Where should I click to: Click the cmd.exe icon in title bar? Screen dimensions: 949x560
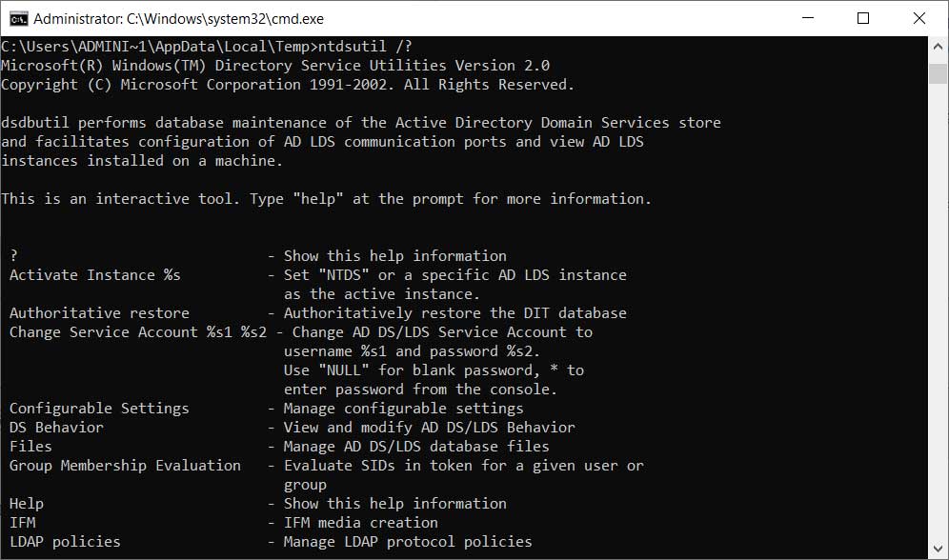[18, 19]
